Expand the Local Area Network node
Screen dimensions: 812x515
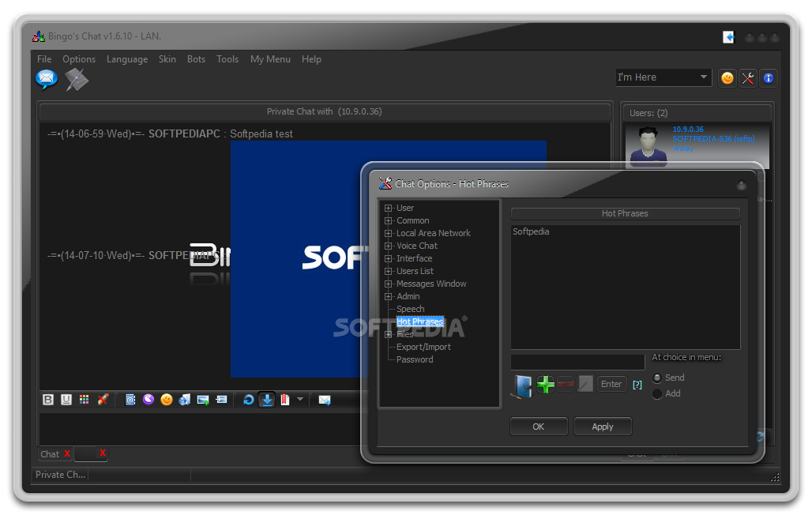(x=389, y=233)
